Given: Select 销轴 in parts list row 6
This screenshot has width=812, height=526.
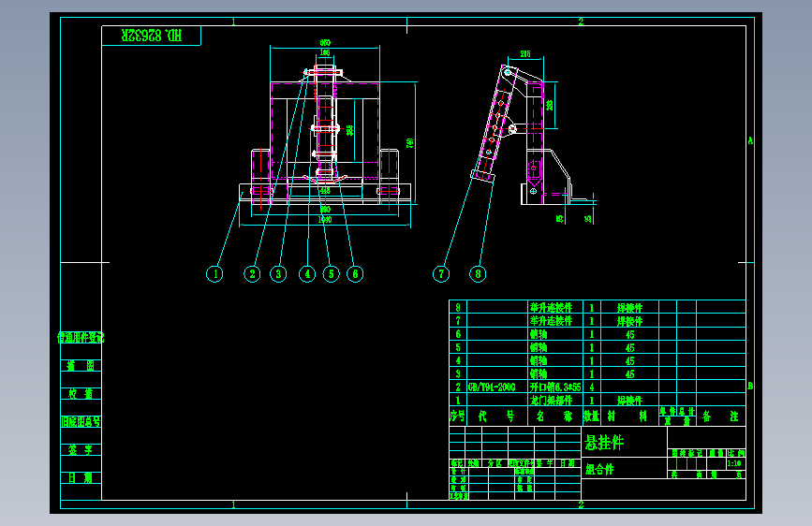Looking at the screenshot, I should pyautogui.click(x=539, y=334).
